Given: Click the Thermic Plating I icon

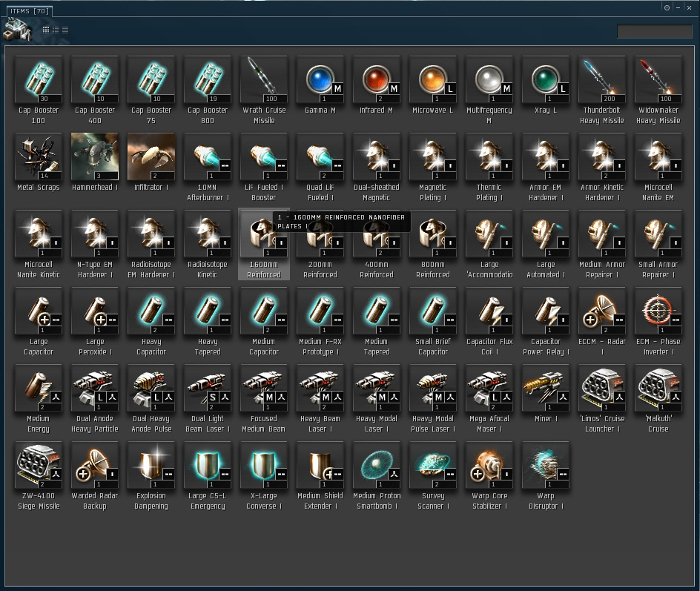Looking at the screenshot, I should [489, 156].
